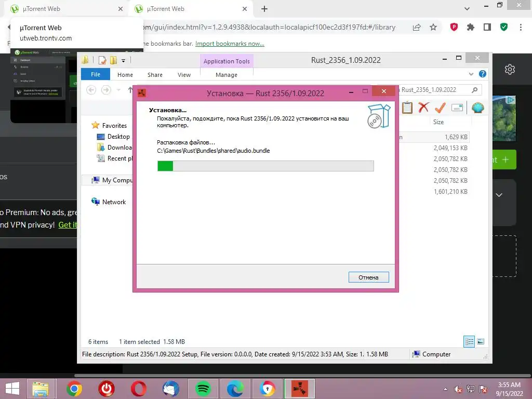Click the muted volume tray icon

458,389
